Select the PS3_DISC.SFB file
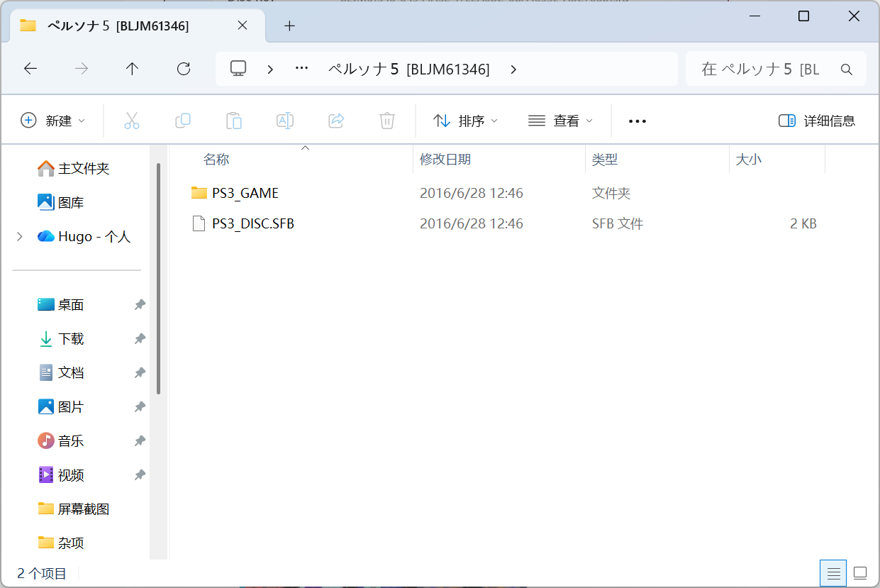880x588 pixels. point(504,223)
